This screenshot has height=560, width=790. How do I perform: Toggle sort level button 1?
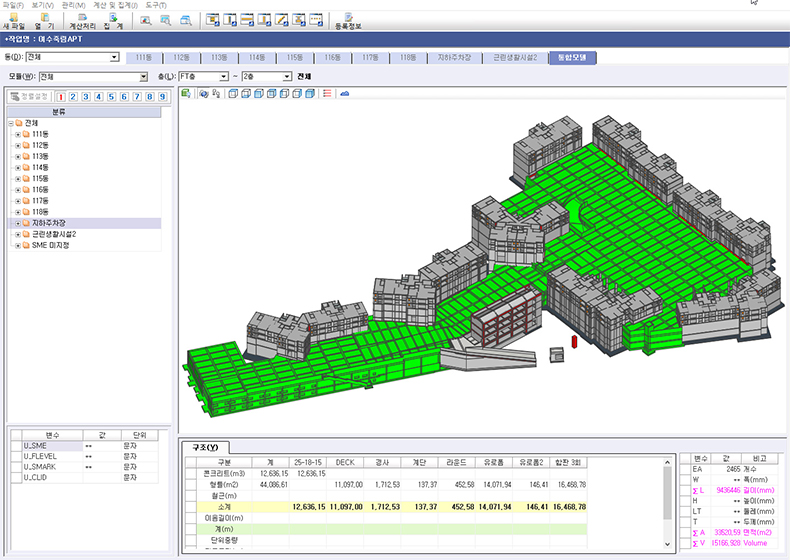tap(61, 97)
